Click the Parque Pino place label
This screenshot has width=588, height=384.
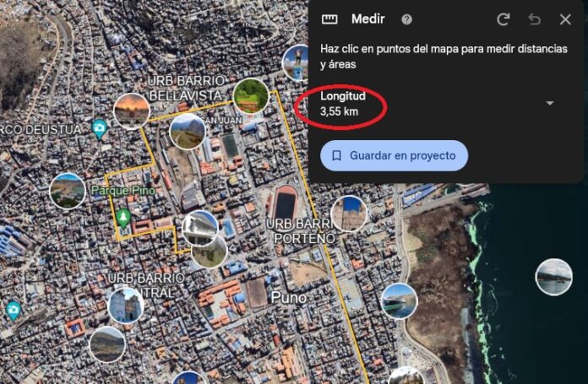pos(123,191)
